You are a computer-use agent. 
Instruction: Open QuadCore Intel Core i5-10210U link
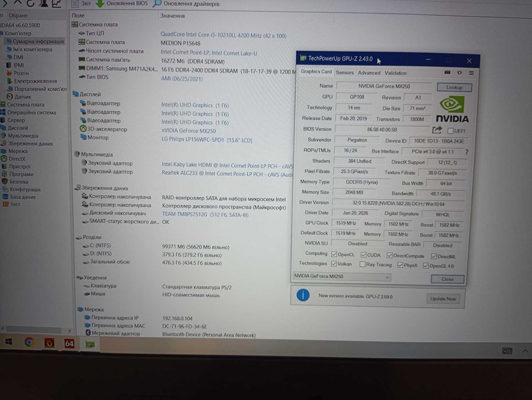(223, 35)
